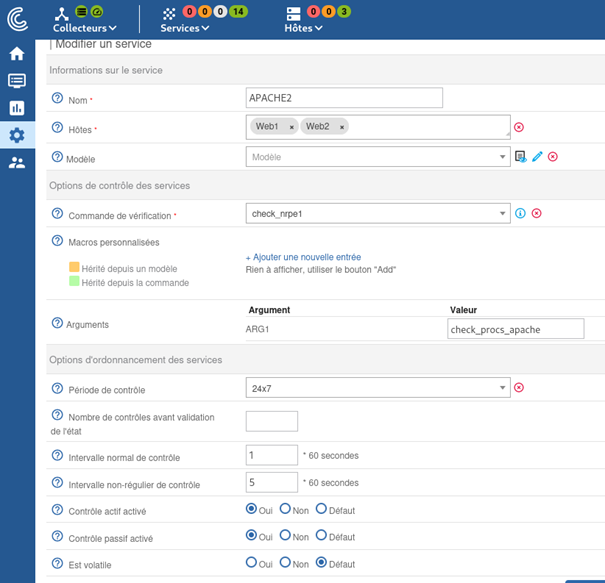Select Oui for Est volatile
Screen dimensions: 605x583
pyautogui.click(x=252, y=563)
